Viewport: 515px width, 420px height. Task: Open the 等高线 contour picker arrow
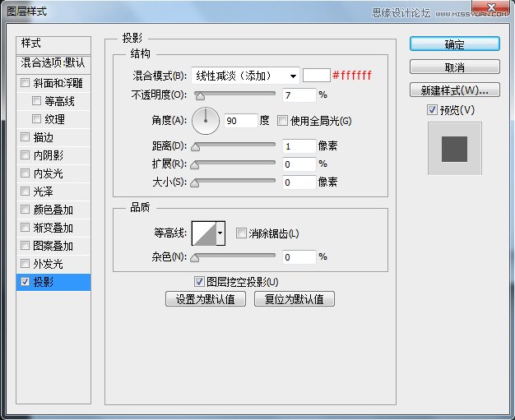[x=220, y=233]
